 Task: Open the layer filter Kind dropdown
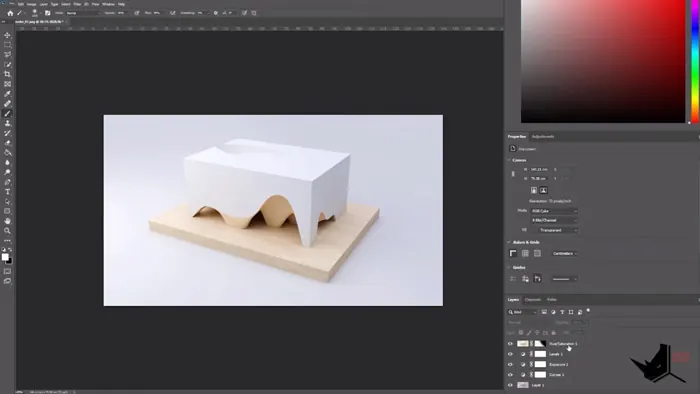(522, 312)
